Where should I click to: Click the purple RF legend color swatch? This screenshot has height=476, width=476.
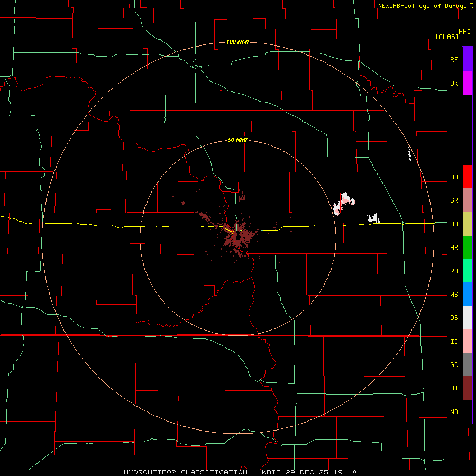click(467, 59)
